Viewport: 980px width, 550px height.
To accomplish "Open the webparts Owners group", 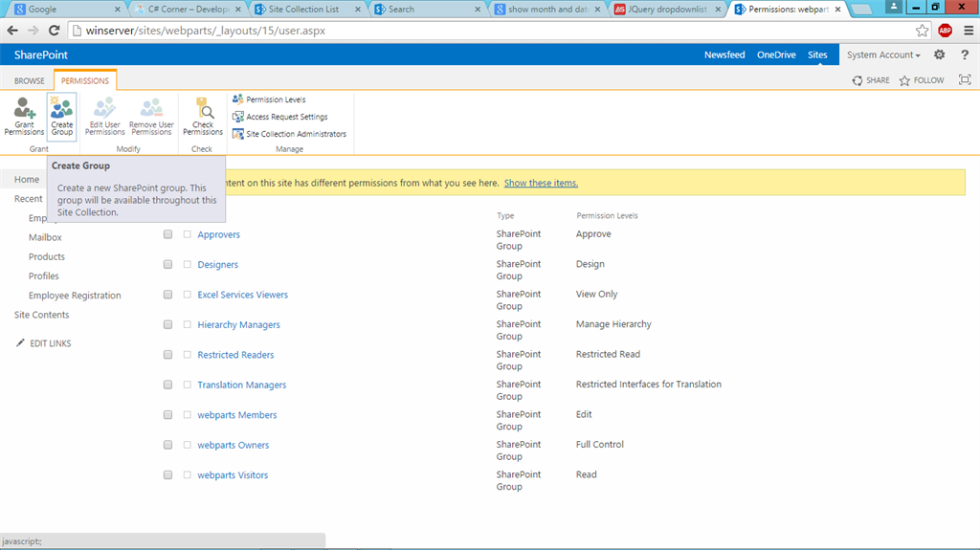I will click(x=234, y=445).
